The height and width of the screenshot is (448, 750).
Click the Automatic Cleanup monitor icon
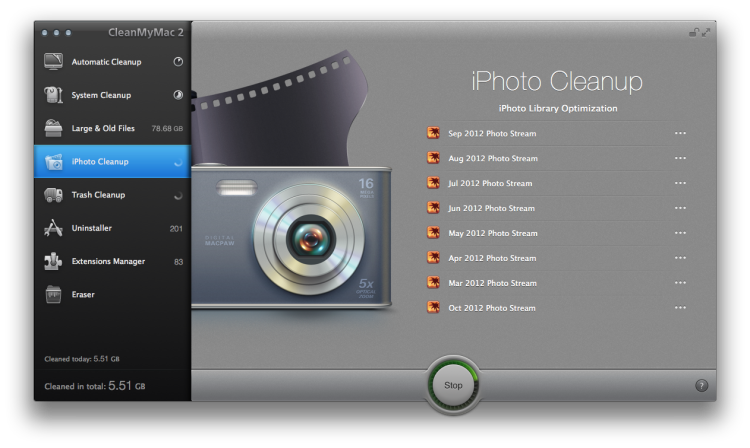click(53, 62)
